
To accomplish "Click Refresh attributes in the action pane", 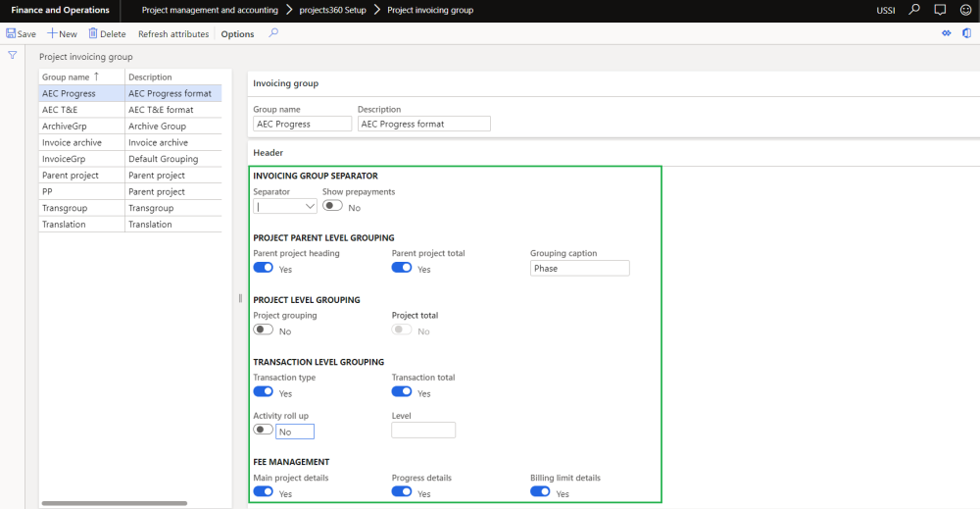I will pos(173,34).
